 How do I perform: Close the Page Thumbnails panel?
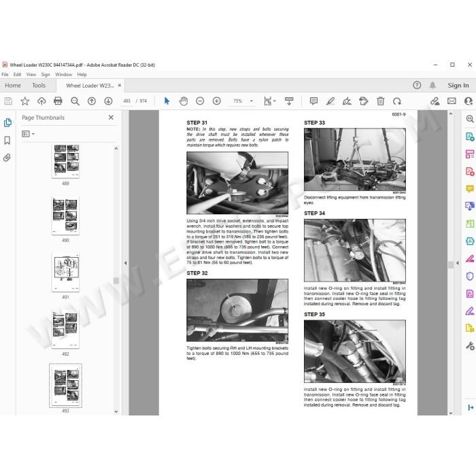tap(111, 118)
